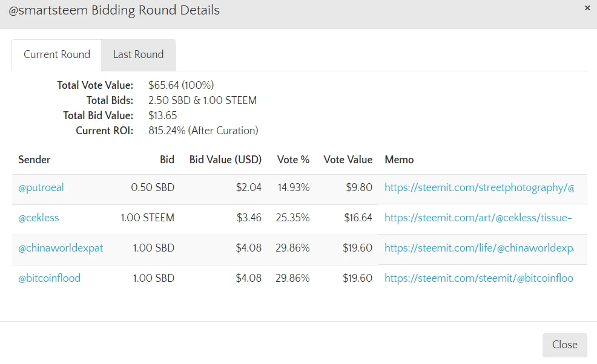
Task: Open @chinaworldexpat sender profile link
Action: tap(61, 248)
